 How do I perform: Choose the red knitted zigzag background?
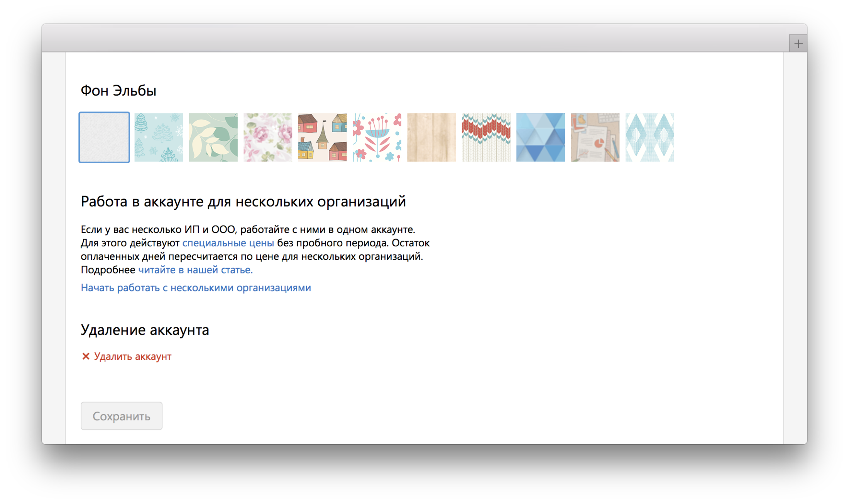486,137
